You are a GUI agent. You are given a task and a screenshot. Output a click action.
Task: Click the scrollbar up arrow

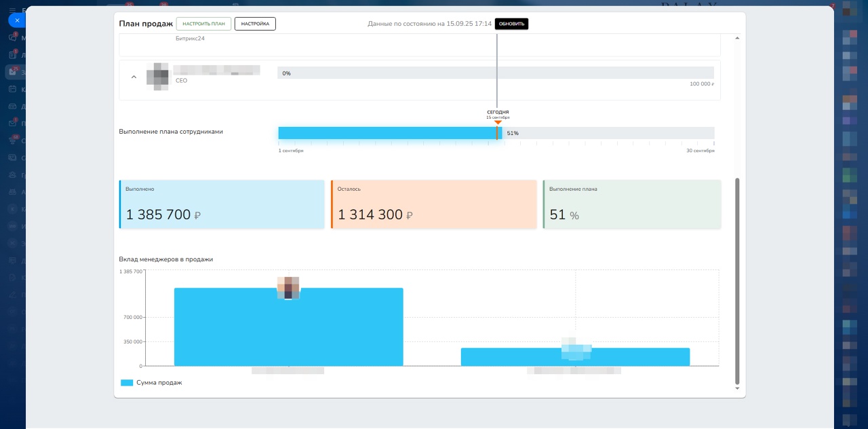(737, 38)
